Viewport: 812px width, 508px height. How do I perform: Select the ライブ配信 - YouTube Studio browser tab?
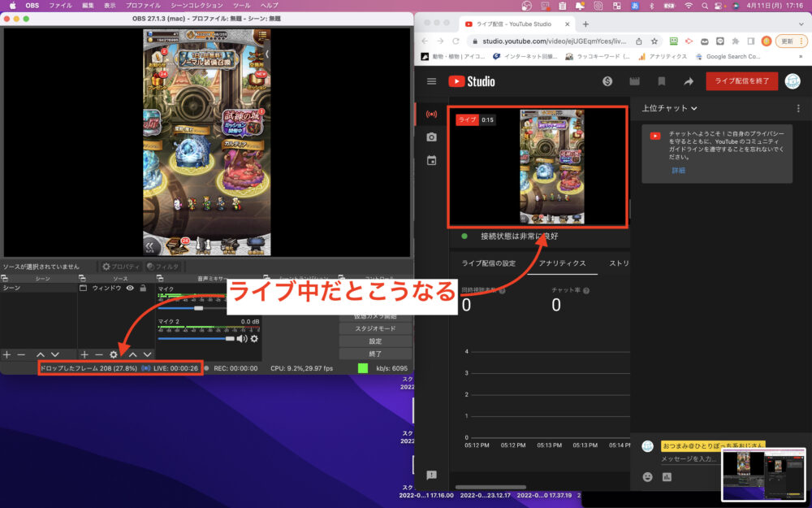tap(516, 24)
